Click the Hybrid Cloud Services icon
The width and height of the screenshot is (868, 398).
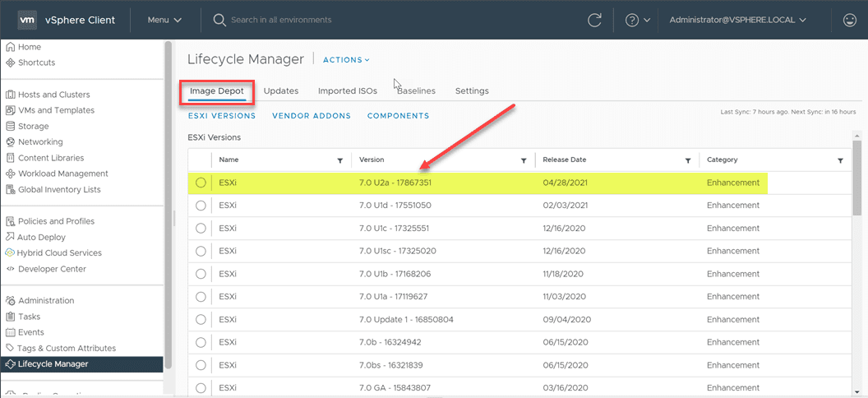(x=10, y=253)
